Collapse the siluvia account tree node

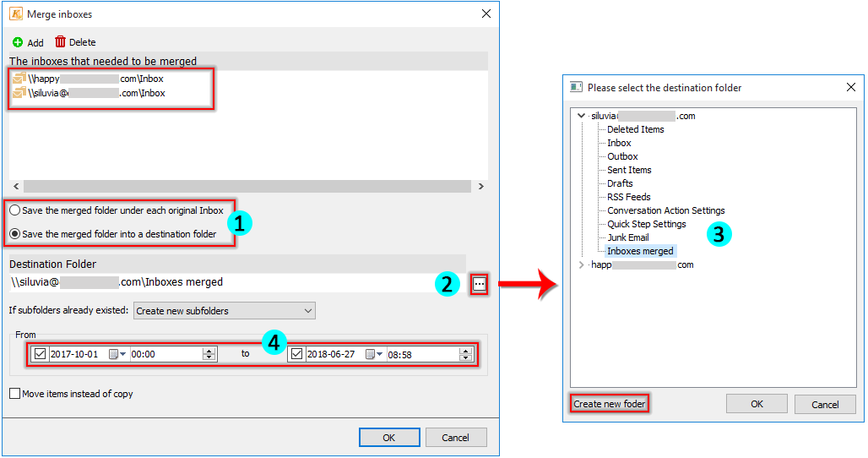580,116
